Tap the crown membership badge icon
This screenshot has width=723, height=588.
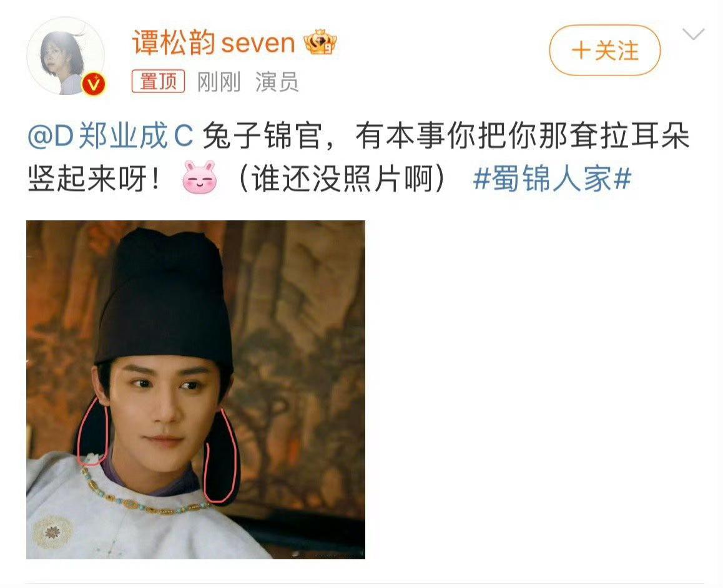[320, 42]
